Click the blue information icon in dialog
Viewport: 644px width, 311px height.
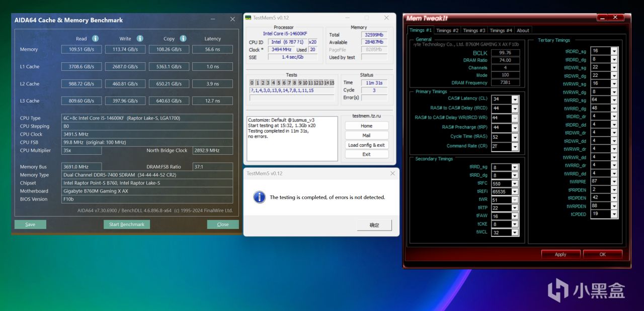259,197
